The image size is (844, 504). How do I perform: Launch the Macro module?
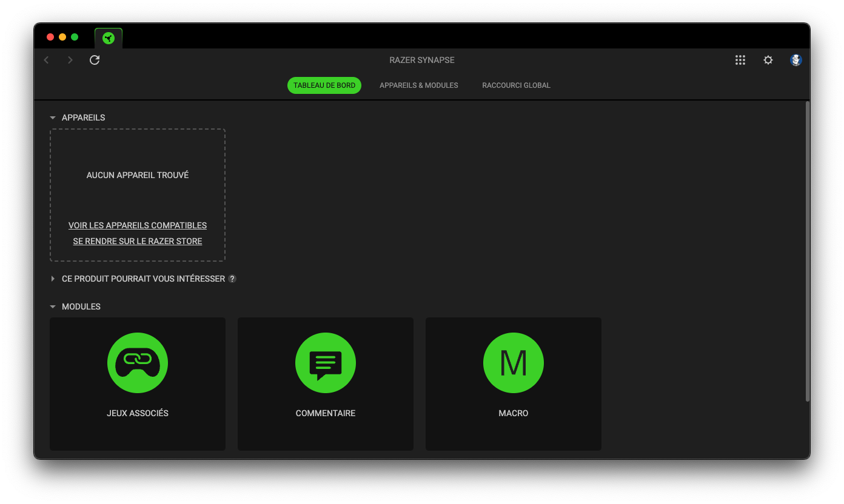point(514,363)
